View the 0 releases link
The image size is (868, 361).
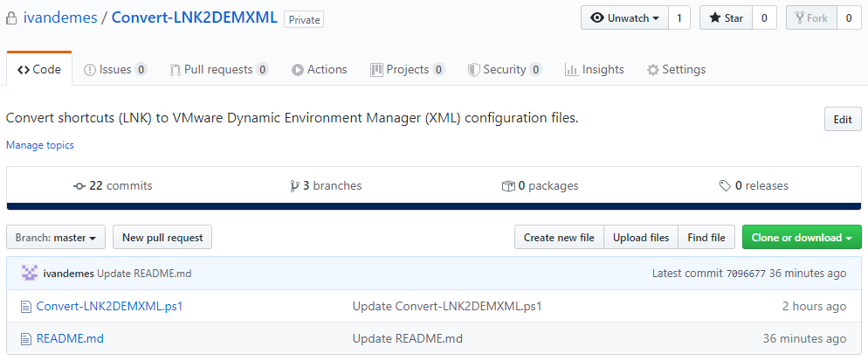coord(754,186)
